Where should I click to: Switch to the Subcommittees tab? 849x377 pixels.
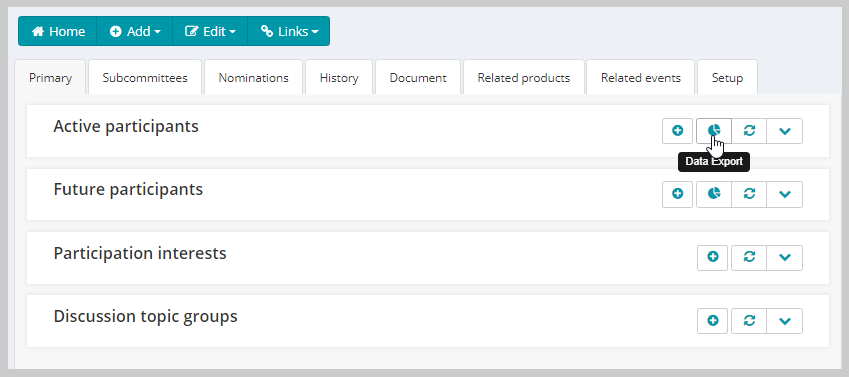click(145, 78)
